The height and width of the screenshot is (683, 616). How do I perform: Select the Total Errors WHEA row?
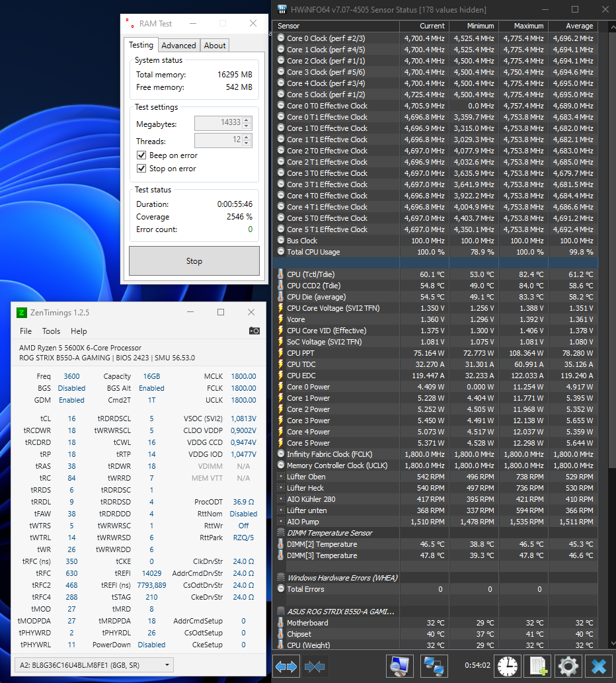pyautogui.click(x=436, y=589)
